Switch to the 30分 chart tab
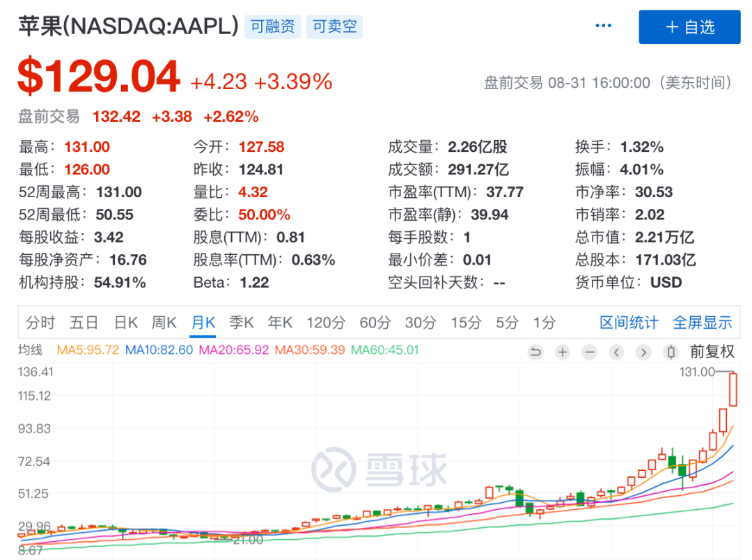 pyautogui.click(x=420, y=322)
